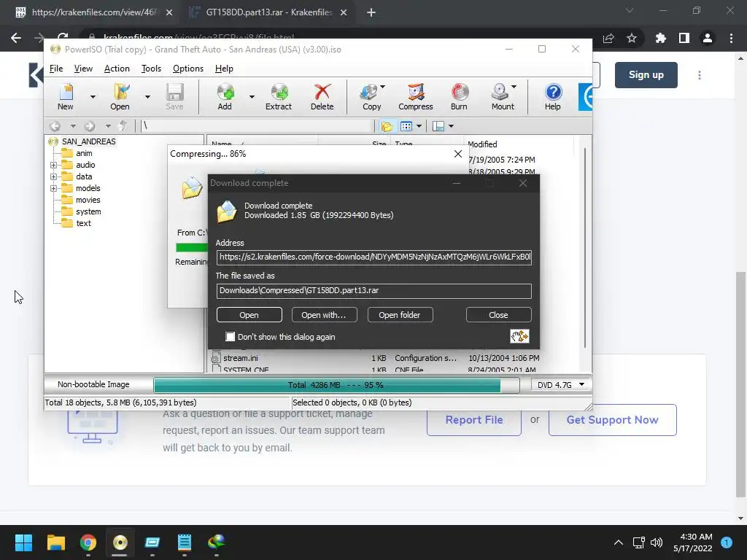The image size is (747, 560).
Task: Close the Compressing progress dialog
Action: [x=458, y=154]
